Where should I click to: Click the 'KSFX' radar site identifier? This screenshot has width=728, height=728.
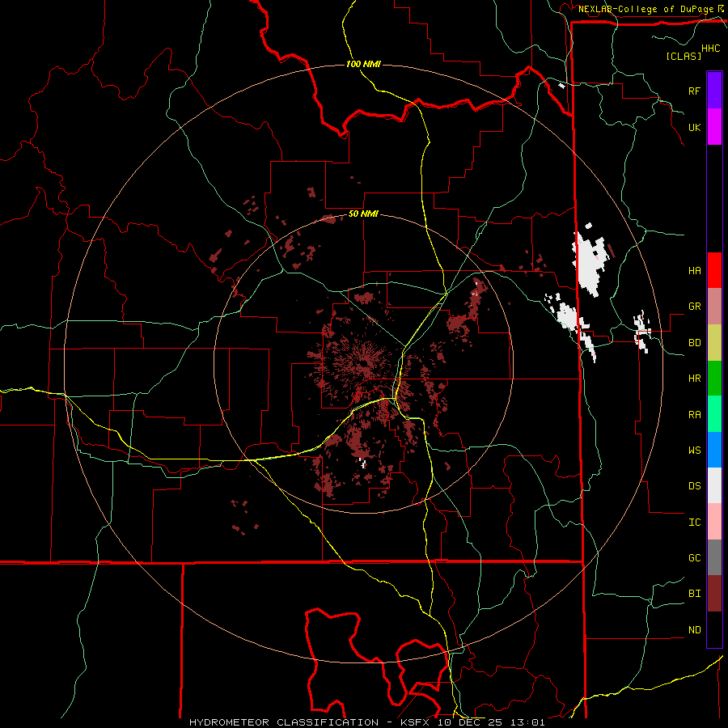[416, 722]
